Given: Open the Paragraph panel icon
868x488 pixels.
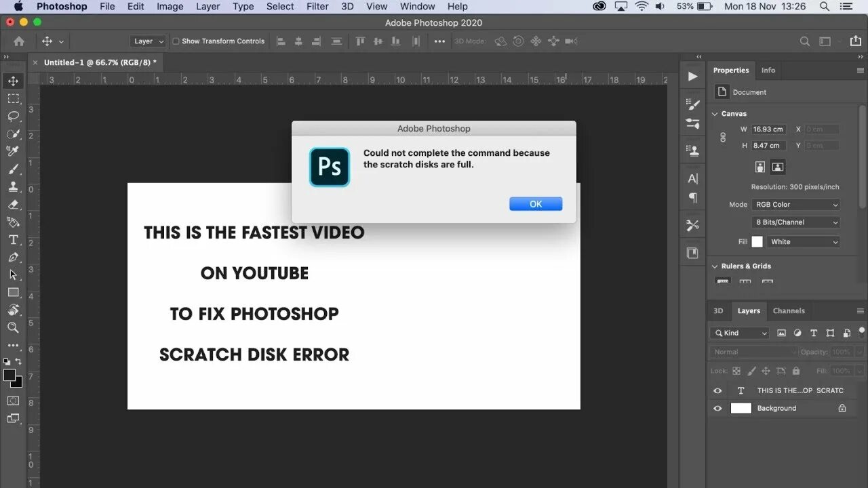Looking at the screenshot, I should 692,198.
